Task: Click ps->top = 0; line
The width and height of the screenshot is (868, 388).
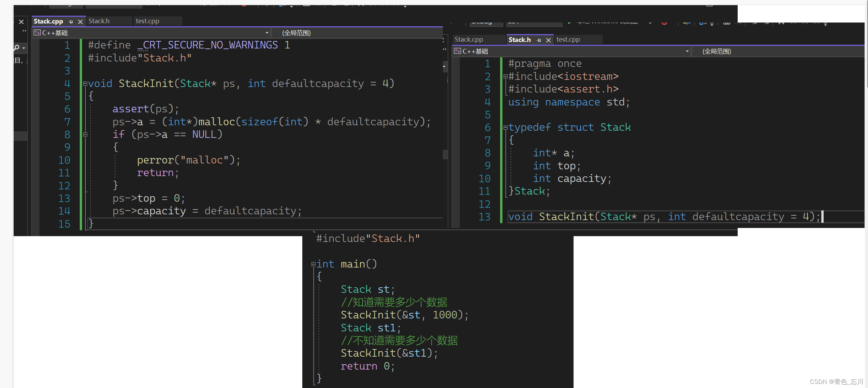Action: point(149,198)
